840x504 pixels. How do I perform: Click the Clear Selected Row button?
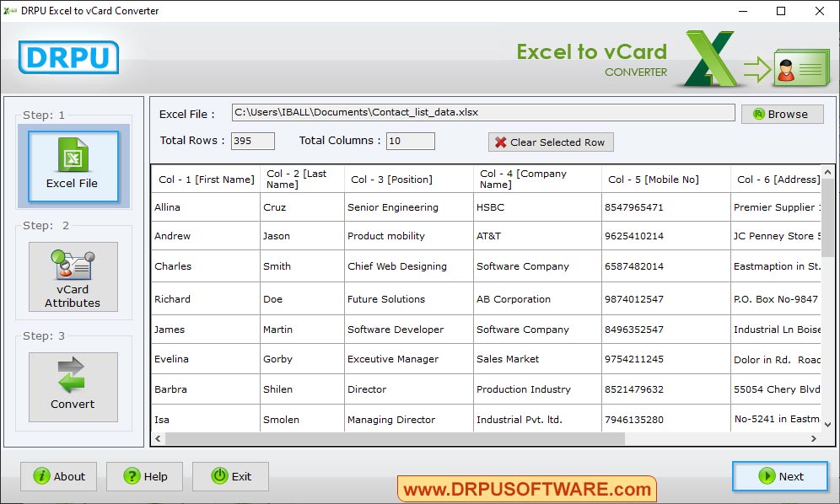pos(551,142)
